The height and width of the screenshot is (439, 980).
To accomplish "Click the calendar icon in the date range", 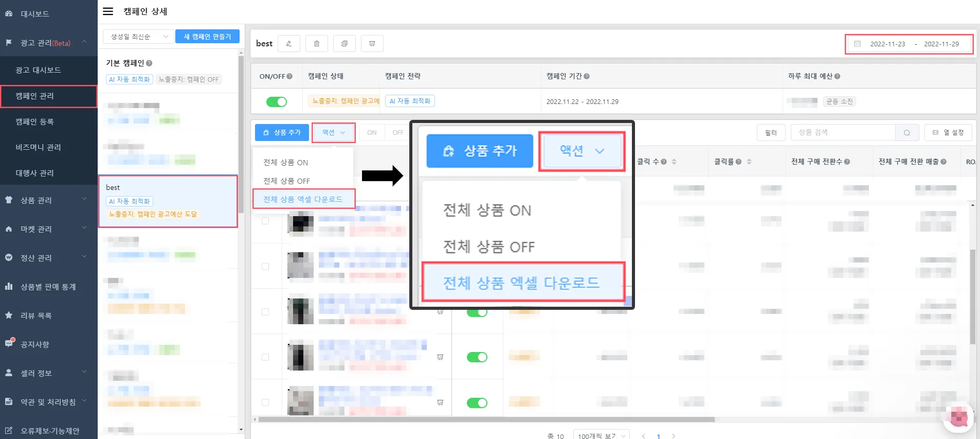I will [x=858, y=44].
